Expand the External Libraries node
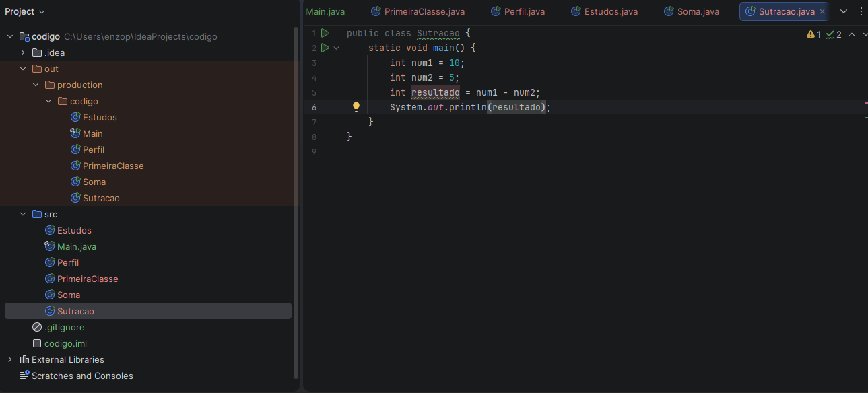Viewport: 868px width, 393px height. tap(9, 359)
